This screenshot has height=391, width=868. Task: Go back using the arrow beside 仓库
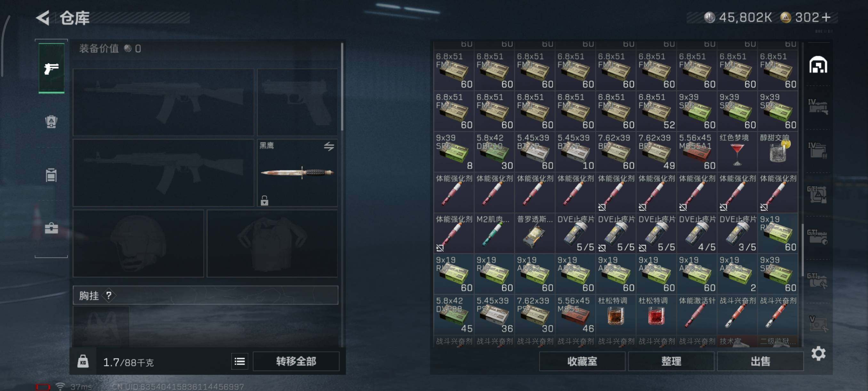[x=43, y=18]
